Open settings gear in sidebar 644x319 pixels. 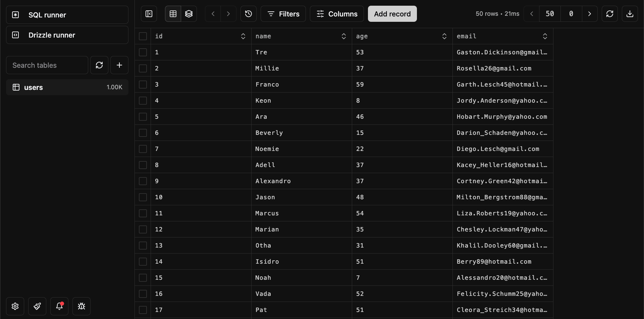(x=15, y=306)
